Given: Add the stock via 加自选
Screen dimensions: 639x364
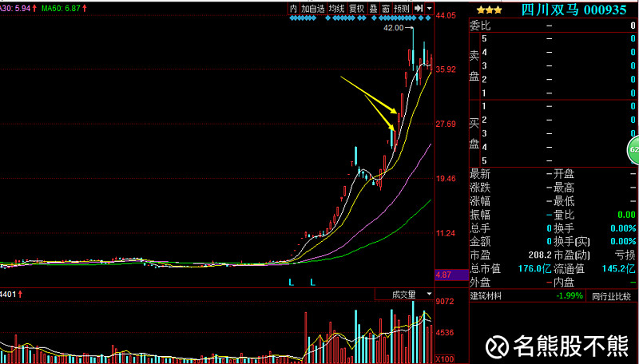Looking at the screenshot, I should click(x=313, y=9).
